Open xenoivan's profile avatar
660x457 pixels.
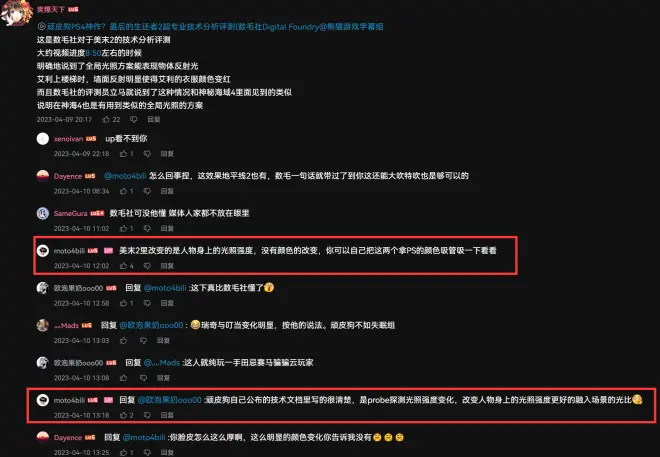(x=43, y=138)
